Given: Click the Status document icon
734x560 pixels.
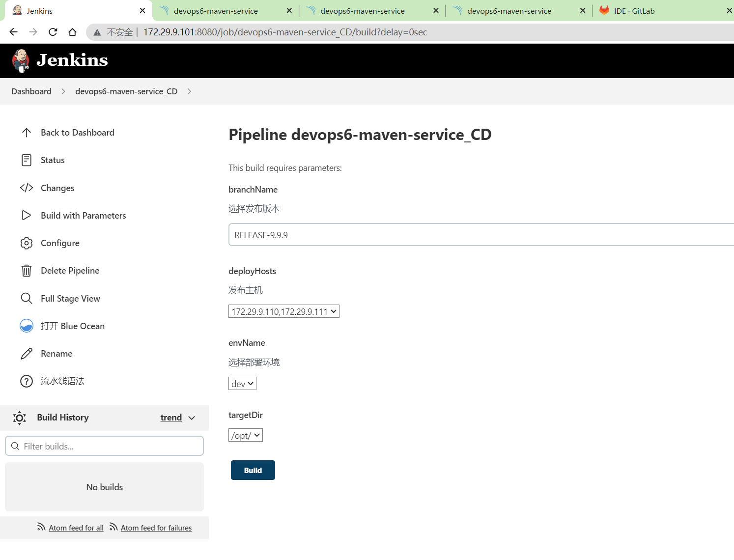Looking at the screenshot, I should (x=27, y=160).
